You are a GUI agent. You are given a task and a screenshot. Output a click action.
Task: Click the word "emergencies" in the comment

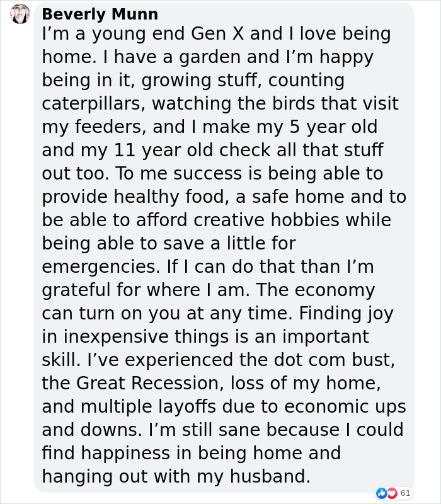click(100, 266)
